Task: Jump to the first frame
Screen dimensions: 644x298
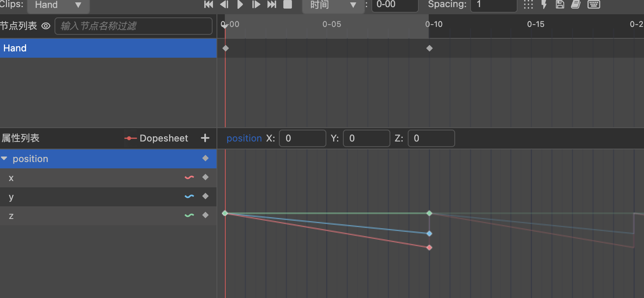Action: pyautogui.click(x=209, y=4)
